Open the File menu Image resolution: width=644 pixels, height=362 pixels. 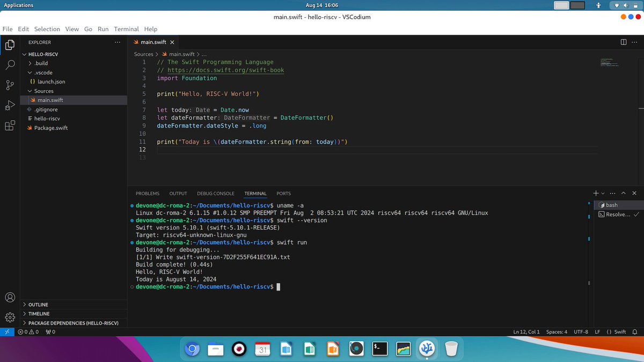coord(8,29)
